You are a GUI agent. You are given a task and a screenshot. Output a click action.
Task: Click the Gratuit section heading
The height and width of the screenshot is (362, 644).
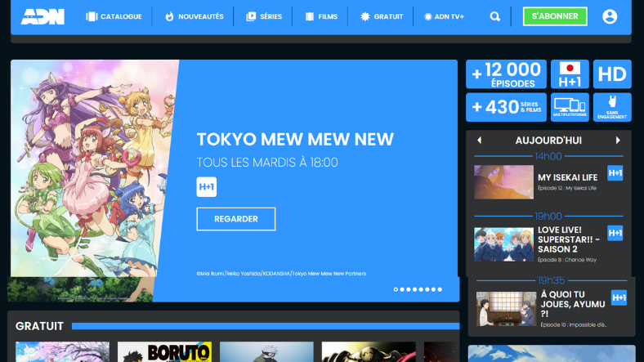coord(39,326)
